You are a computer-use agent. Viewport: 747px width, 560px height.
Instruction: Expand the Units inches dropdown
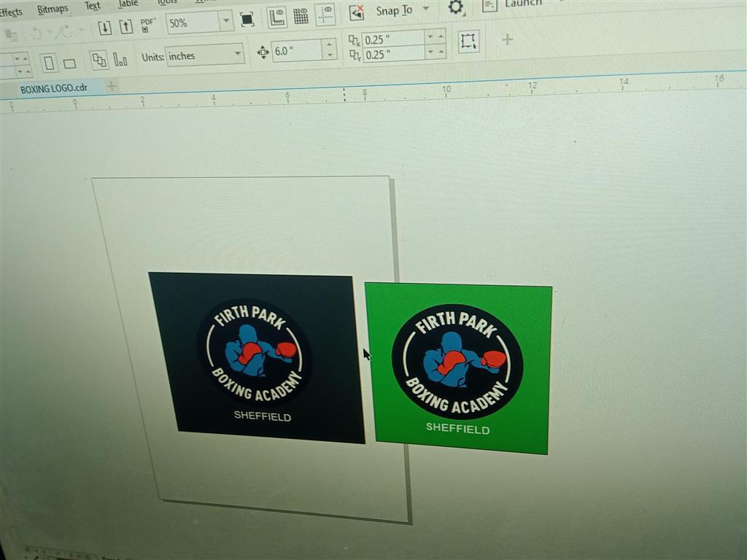[x=237, y=54]
